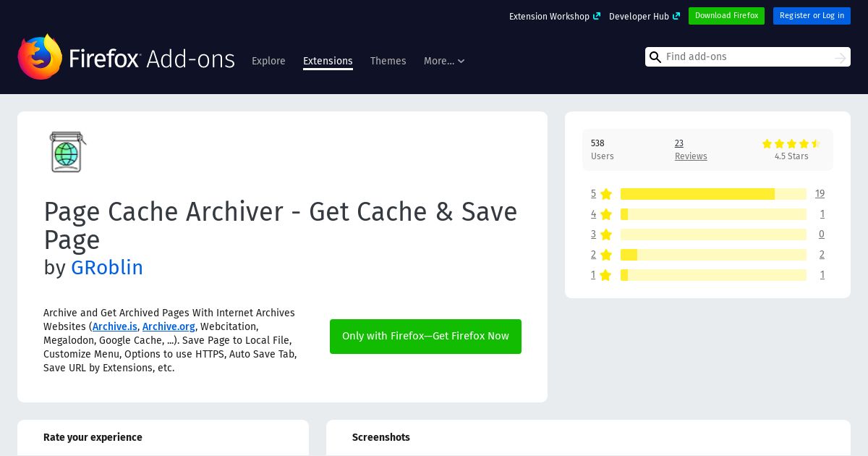Click the 2-star rating progress bar
This screenshot has height=456, width=868.
click(713, 255)
